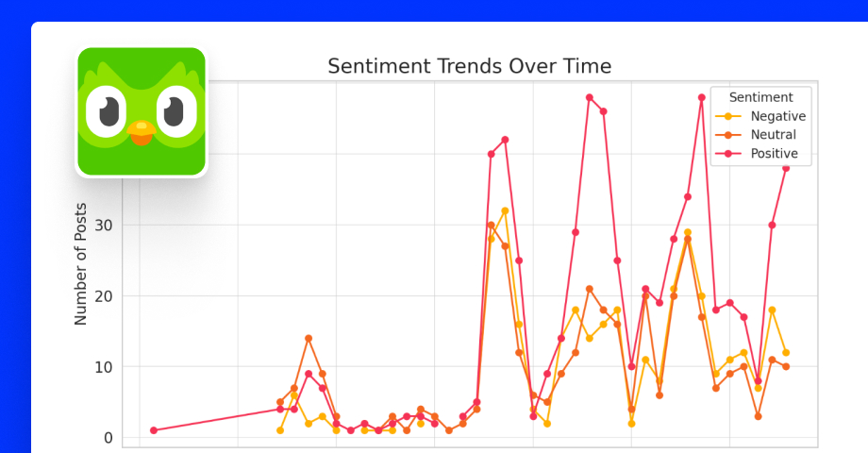Select the Negative legend label
This screenshot has width=868, height=453.
click(x=777, y=116)
